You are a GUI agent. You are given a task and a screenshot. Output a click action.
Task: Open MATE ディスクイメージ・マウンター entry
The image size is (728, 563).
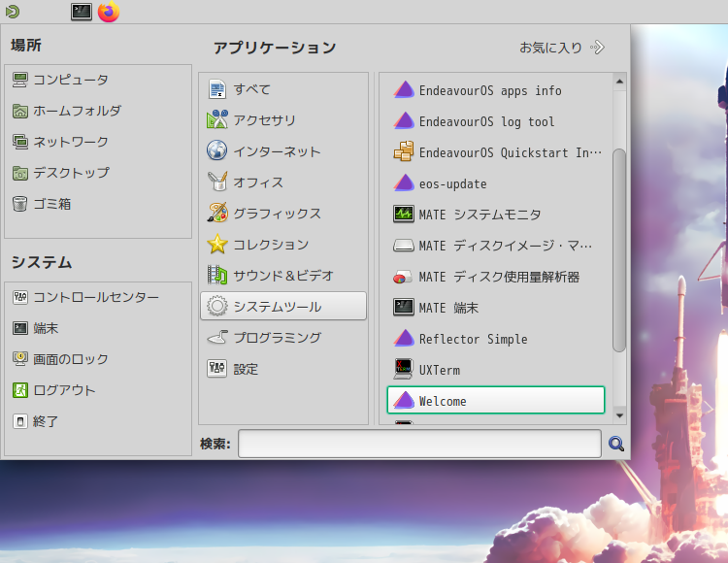coord(496,246)
